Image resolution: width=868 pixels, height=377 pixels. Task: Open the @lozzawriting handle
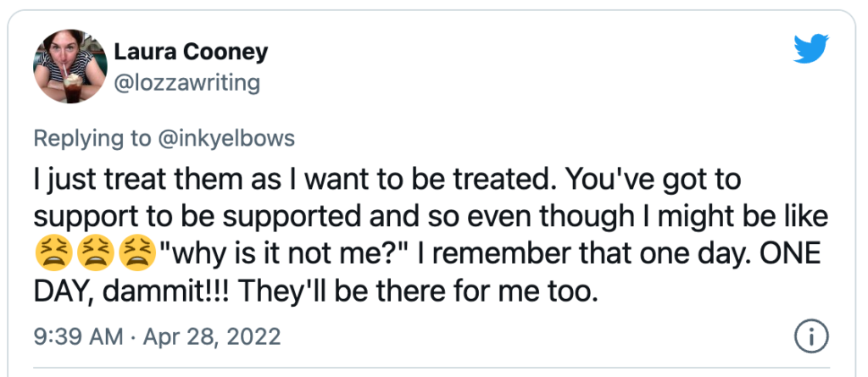tap(187, 83)
